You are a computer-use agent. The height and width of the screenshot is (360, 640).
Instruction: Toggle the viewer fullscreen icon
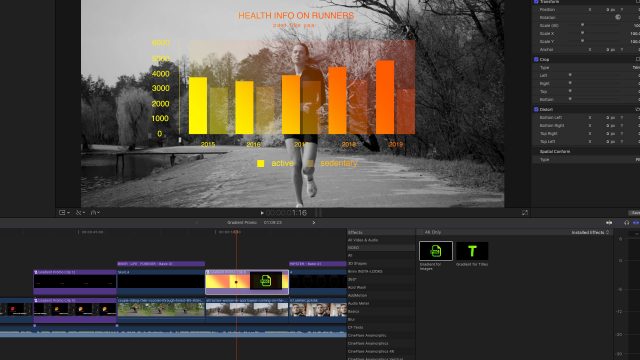pyautogui.click(x=524, y=212)
